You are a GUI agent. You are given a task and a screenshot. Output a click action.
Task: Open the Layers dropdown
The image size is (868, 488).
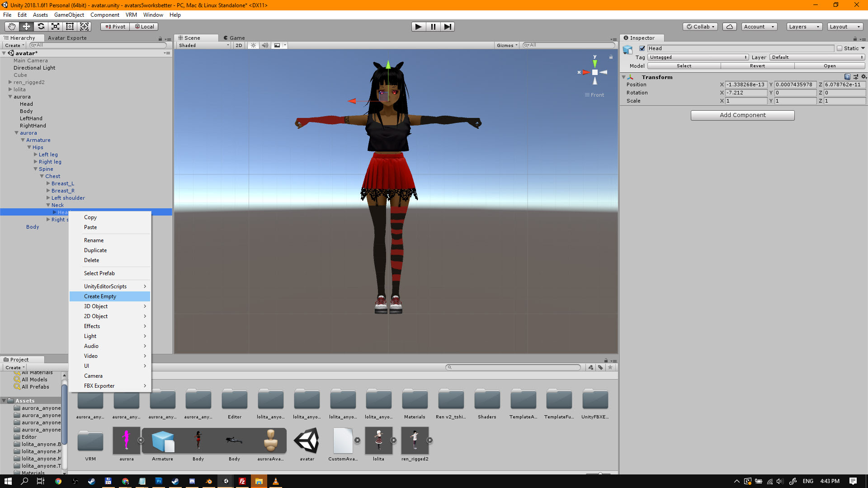(x=804, y=27)
